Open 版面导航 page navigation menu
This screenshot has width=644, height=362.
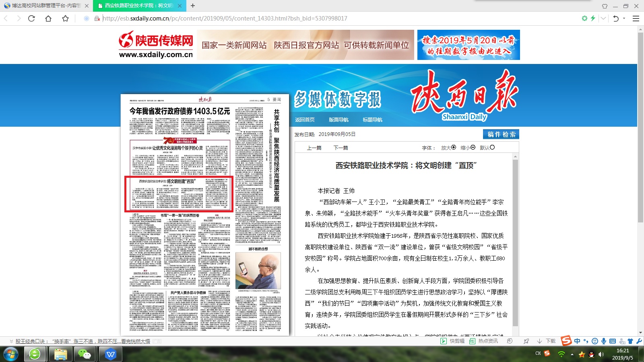tap(339, 120)
